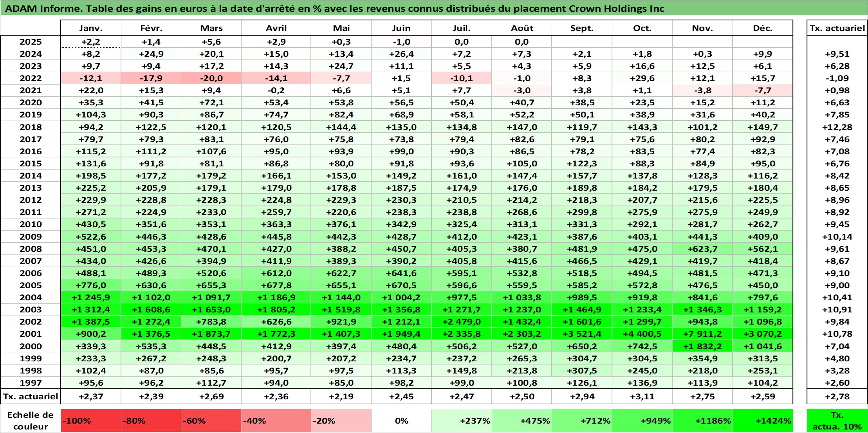Click the cell showing +7 911,2

(x=702, y=334)
